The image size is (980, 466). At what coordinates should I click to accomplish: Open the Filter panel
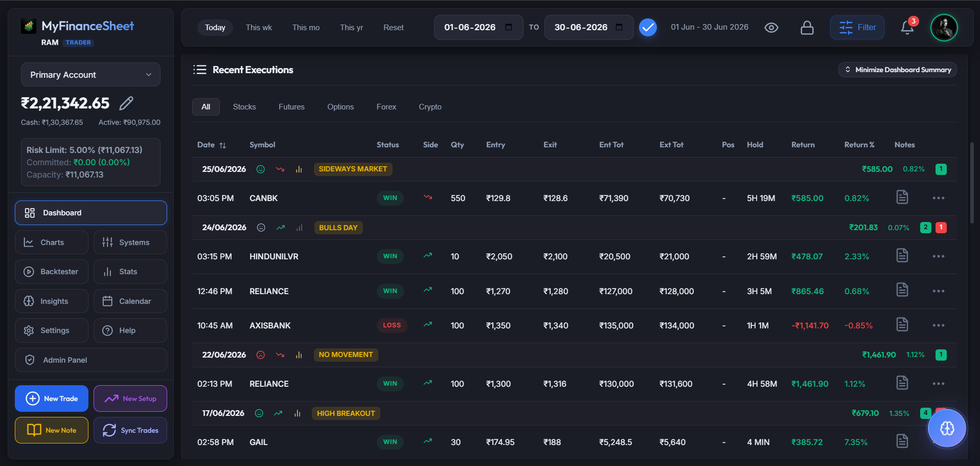[857, 28]
